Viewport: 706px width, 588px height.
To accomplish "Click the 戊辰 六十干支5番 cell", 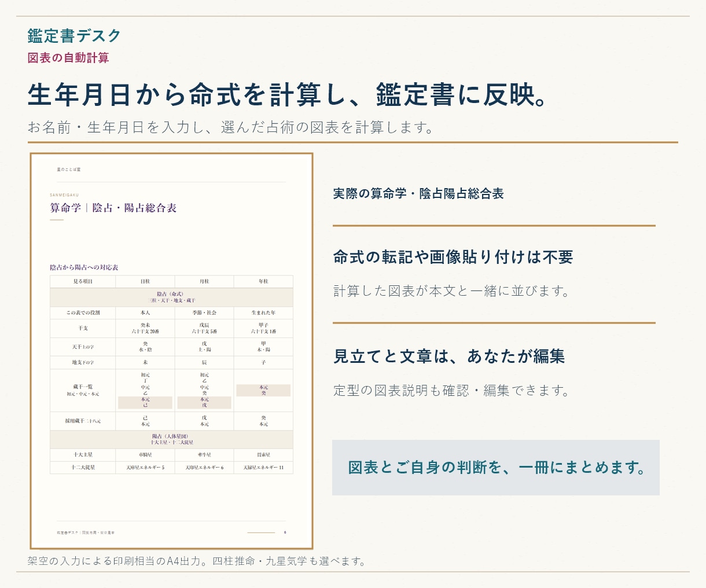I will pos(204,328).
